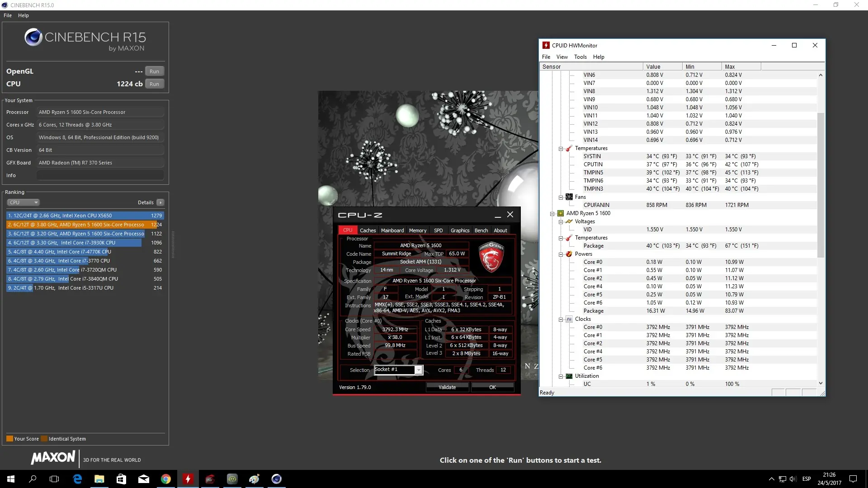Click Identical System legend swatch
Viewport: 868px width, 488px height.
pos(44,439)
